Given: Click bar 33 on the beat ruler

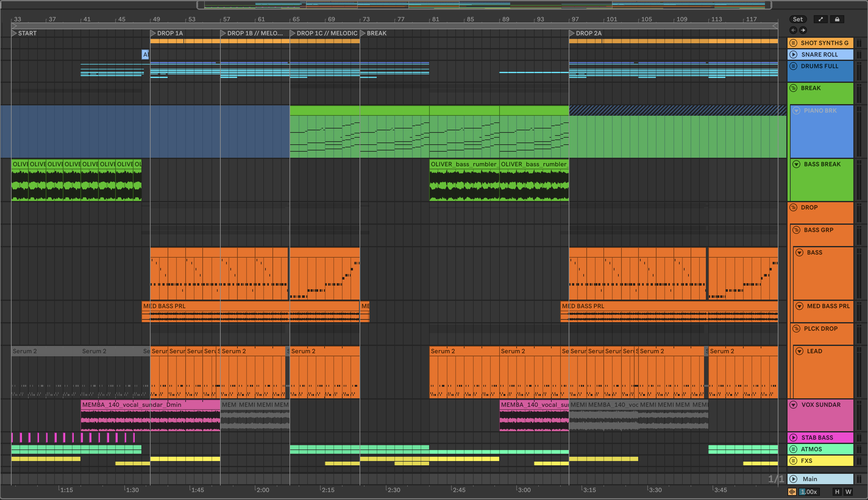Looking at the screenshot, I should [17, 19].
